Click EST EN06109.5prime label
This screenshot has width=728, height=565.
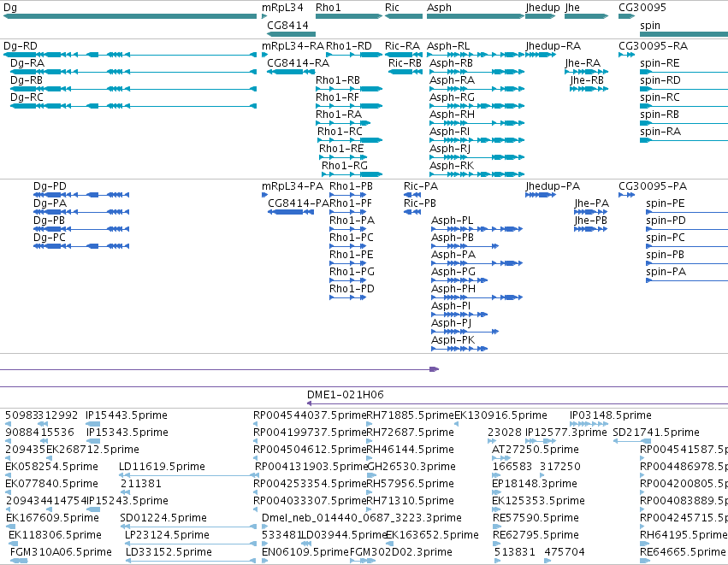[x=305, y=552]
